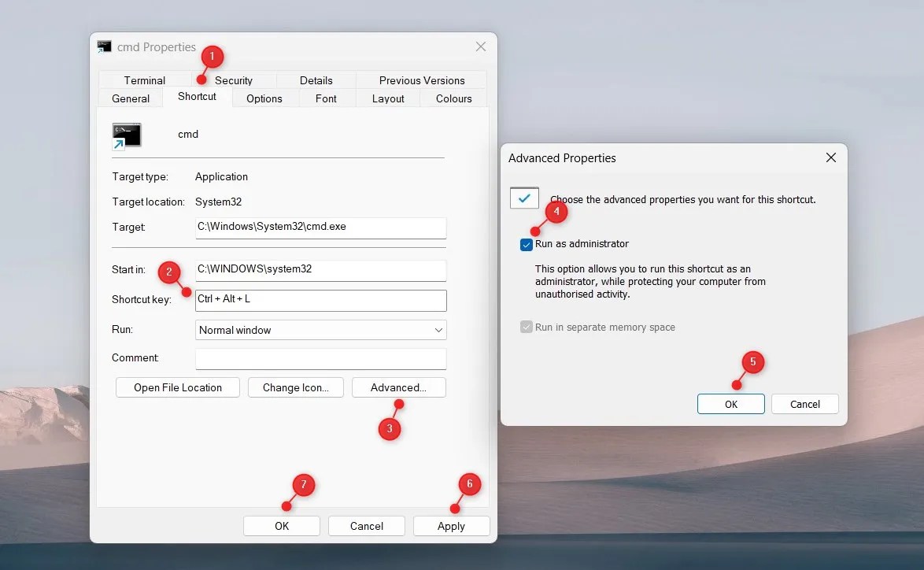Click Apply in the cmd Properties dialog
The image size is (924, 570).
pyautogui.click(x=451, y=526)
